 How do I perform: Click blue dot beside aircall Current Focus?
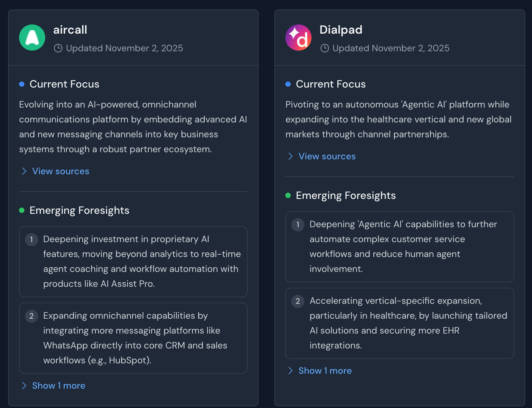click(22, 84)
